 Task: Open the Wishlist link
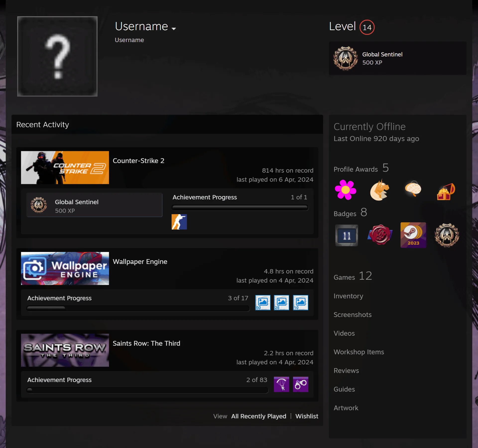307,416
